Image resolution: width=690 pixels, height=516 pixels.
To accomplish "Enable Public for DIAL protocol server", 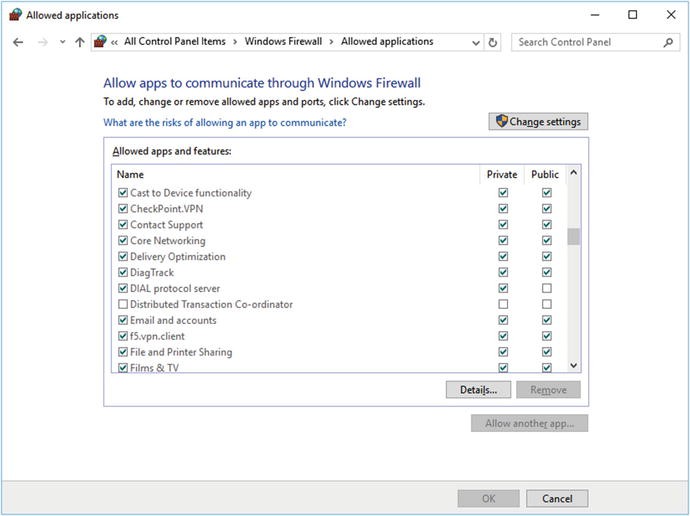I will [x=547, y=289].
